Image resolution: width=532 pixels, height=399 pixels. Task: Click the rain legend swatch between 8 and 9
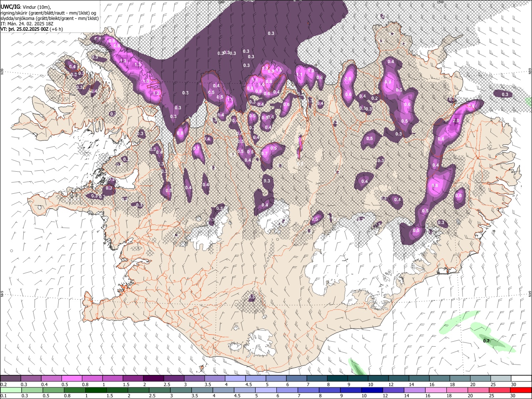[x=329, y=390]
